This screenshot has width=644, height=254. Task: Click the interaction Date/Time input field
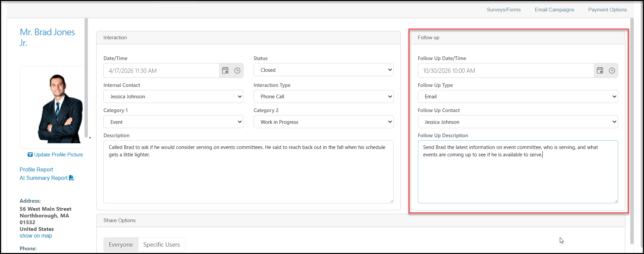pyautogui.click(x=161, y=70)
